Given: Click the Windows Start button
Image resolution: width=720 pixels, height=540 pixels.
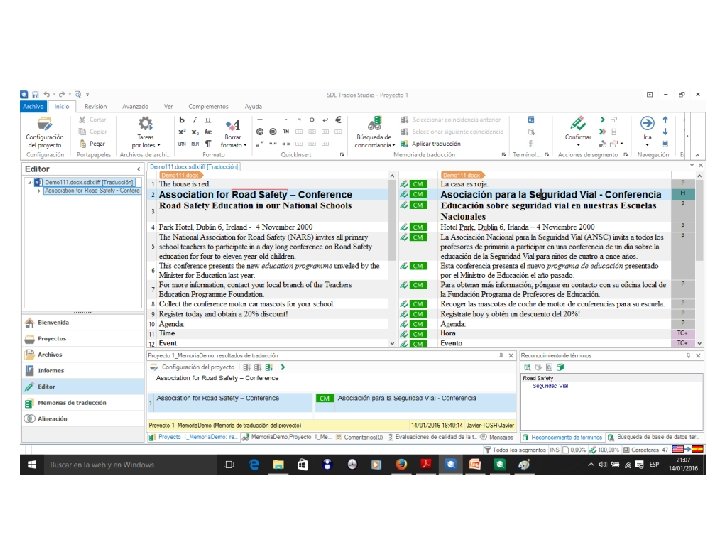Looking at the screenshot, I should pyautogui.click(x=32, y=465).
